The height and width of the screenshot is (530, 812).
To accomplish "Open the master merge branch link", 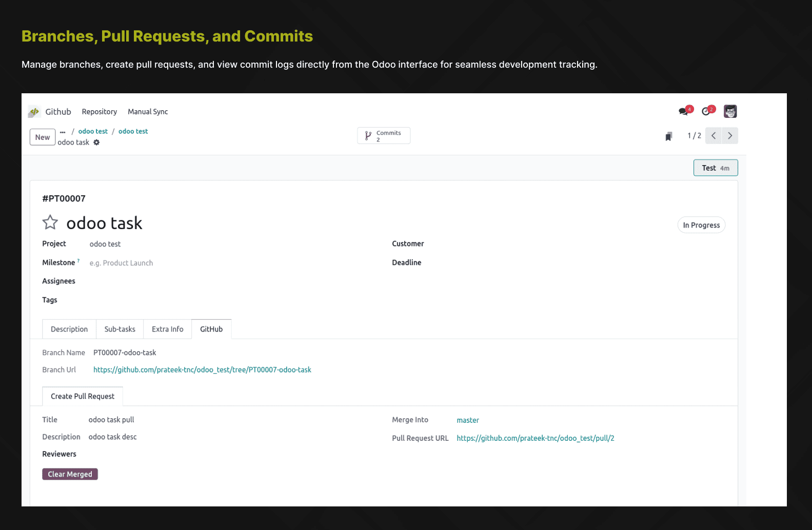I will point(468,420).
